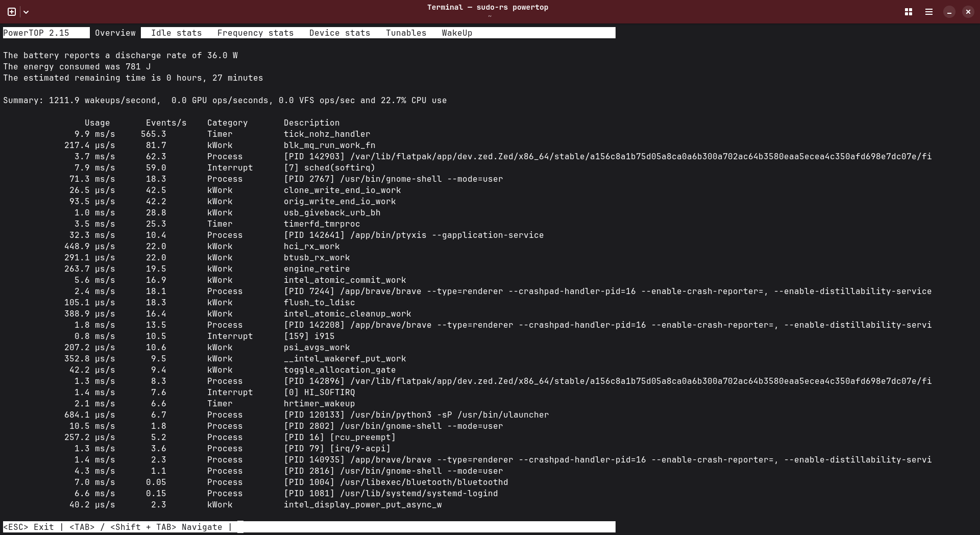Open the Device stats tab

coord(340,33)
